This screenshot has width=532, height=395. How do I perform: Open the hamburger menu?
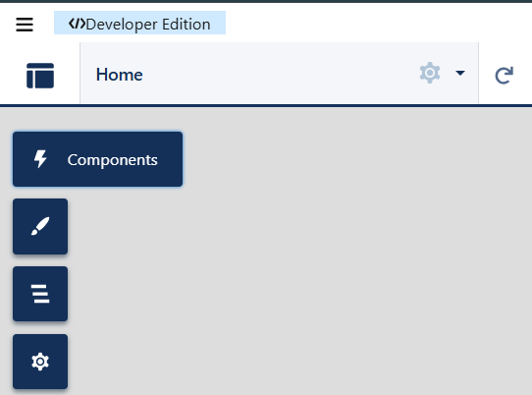[x=25, y=25]
